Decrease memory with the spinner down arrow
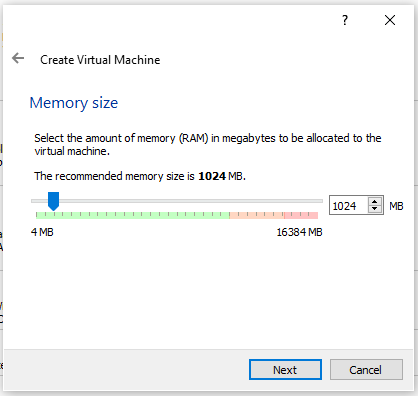418x396 pixels. point(375,209)
